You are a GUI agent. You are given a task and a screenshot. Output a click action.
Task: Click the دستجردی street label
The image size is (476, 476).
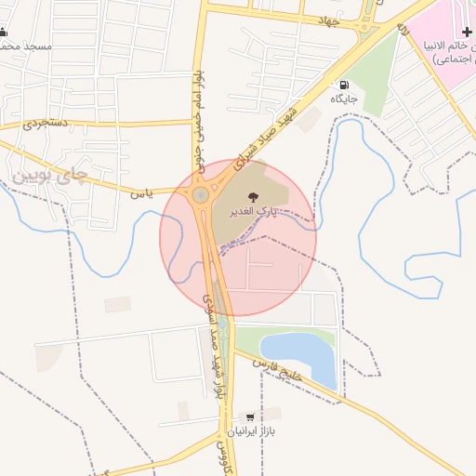click(46, 124)
